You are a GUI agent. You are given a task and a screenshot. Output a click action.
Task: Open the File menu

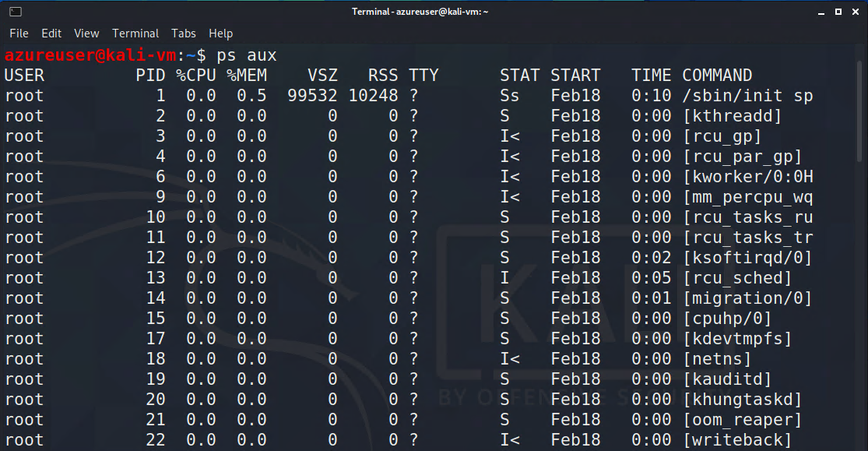point(19,33)
